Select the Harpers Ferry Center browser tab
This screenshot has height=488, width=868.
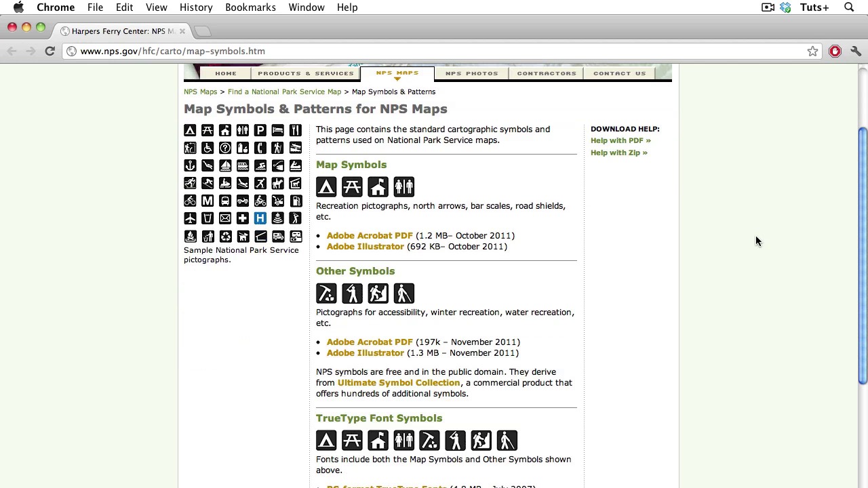(x=122, y=31)
